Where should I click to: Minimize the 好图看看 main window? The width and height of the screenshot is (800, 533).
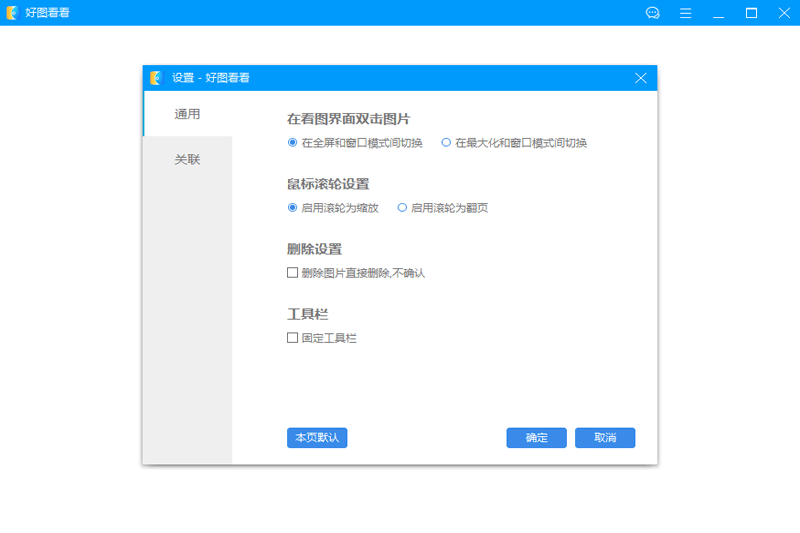pyautogui.click(x=718, y=13)
